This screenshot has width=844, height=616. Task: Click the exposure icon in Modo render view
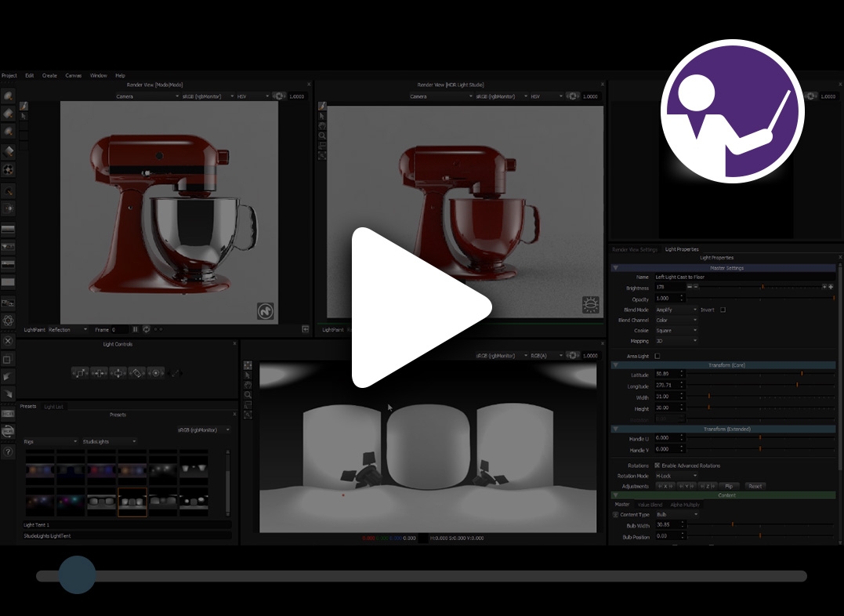point(279,96)
